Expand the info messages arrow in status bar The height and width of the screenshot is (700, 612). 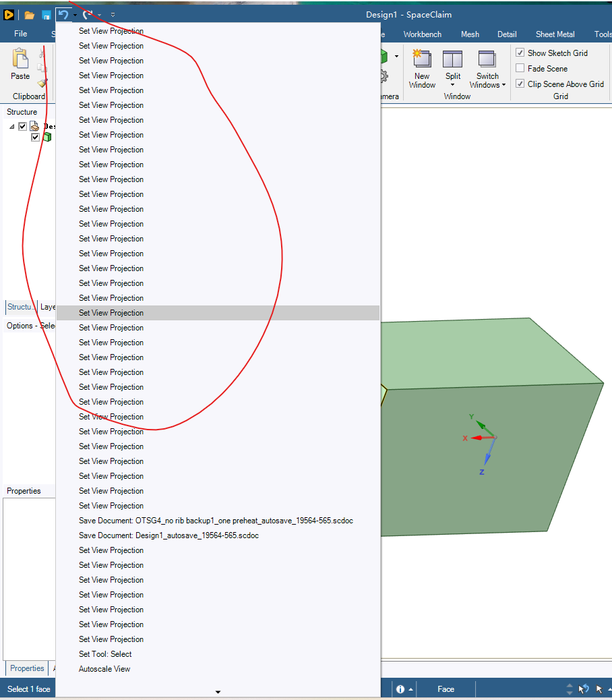(410, 690)
